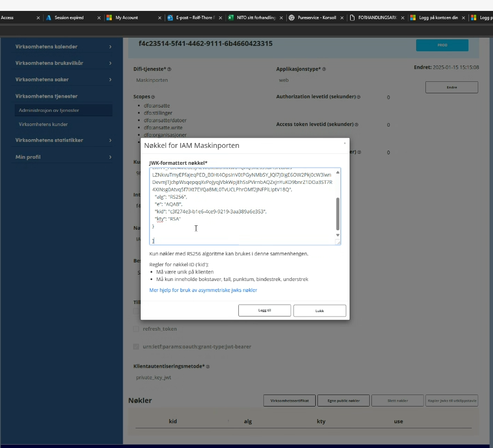Click the down arrow of the JWK text area scrollbar
The width and height of the screenshot is (493, 448).
[338, 235]
